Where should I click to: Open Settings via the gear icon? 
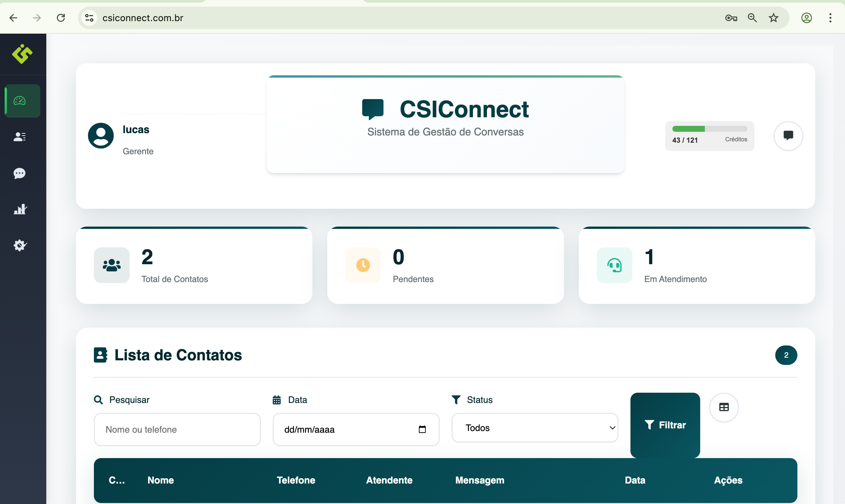click(x=20, y=245)
